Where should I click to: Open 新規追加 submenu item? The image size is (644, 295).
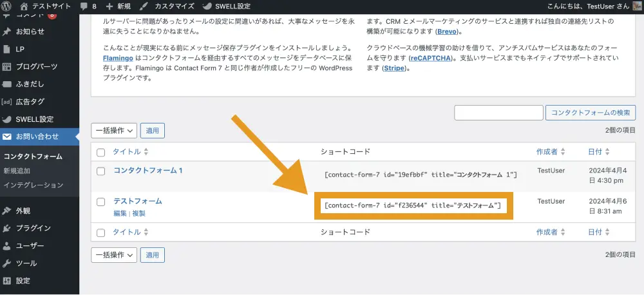(x=17, y=171)
